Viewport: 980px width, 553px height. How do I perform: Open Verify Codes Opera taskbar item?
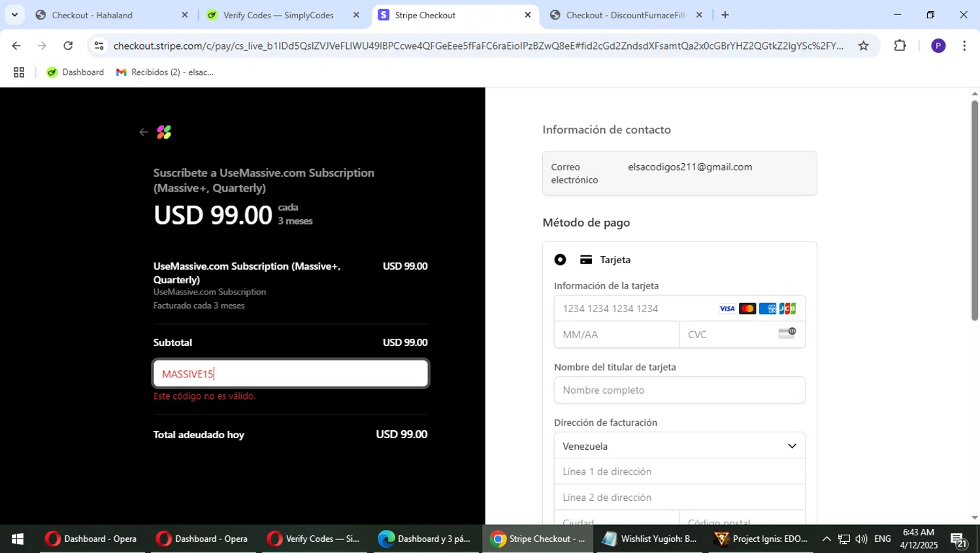[314, 539]
